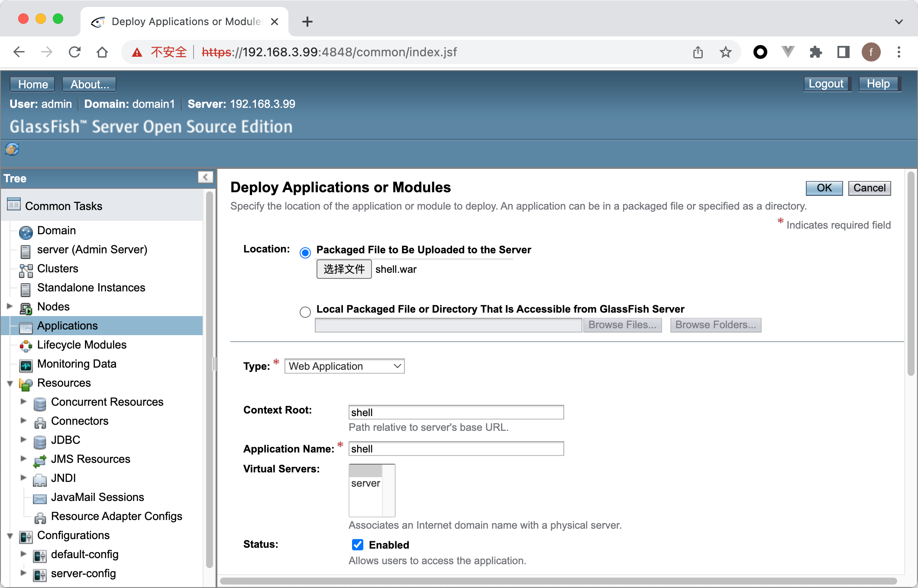Click the Domain globe icon in tree

coord(26,232)
